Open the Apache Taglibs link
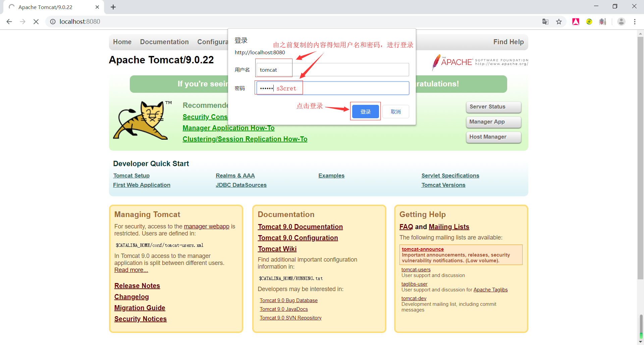 click(x=490, y=290)
